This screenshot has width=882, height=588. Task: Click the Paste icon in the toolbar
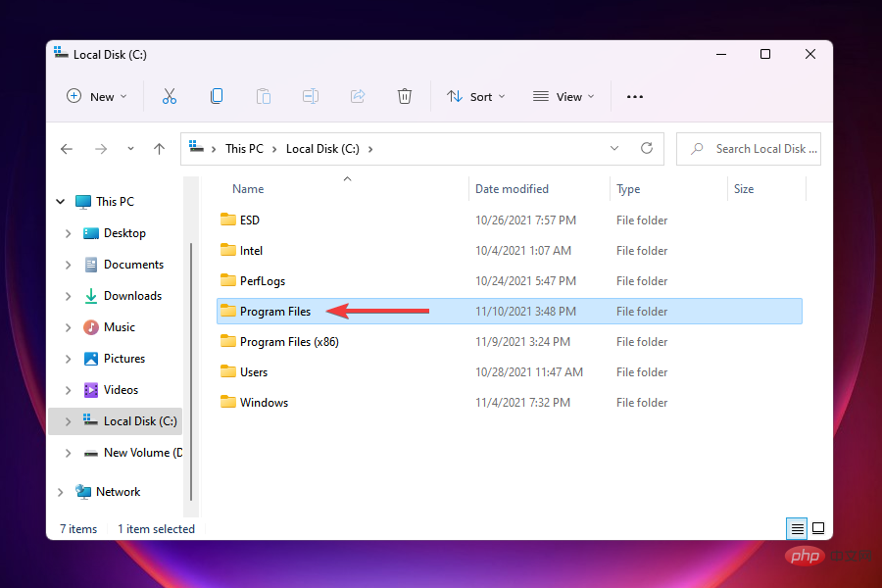tap(264, 96)
